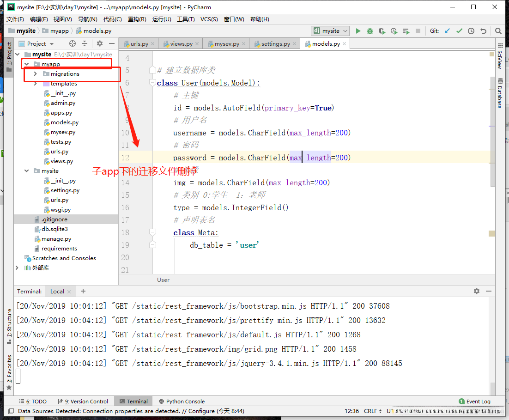Click the locate-file crosshair icon in Project panel

(x=73, y=43)
